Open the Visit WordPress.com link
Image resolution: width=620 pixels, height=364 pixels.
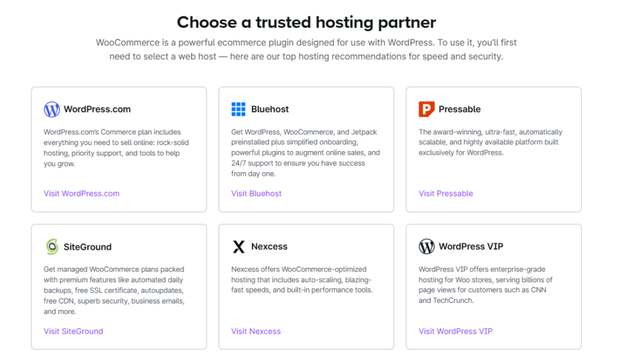[82, 193]
